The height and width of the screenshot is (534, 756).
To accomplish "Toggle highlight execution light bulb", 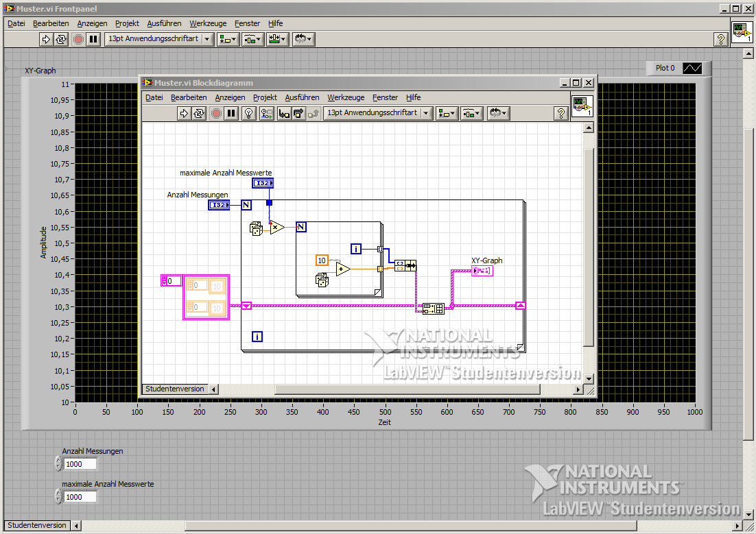I will [249, 113].
